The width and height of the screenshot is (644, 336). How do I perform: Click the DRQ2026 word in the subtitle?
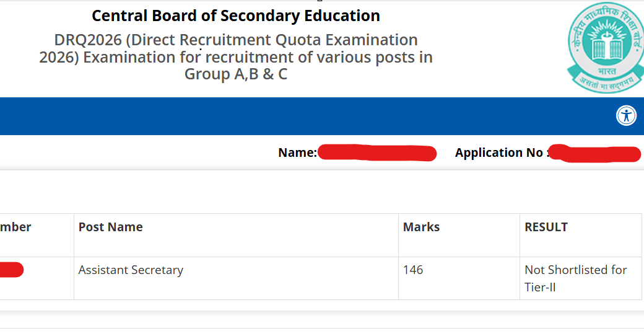87,40
